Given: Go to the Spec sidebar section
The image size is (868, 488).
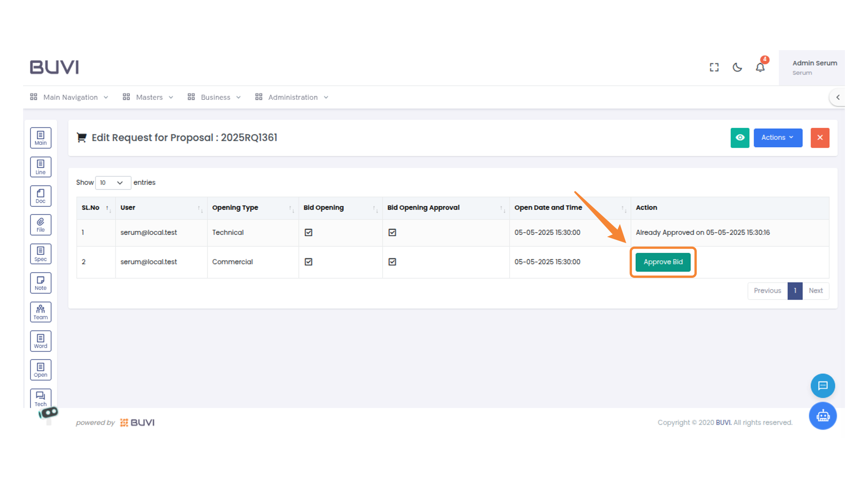Looking at the screenshot, I should [41, 254].
